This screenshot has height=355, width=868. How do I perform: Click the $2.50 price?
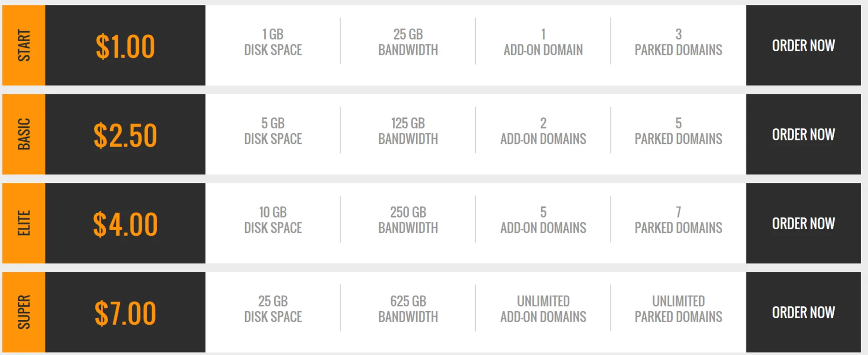125,135
